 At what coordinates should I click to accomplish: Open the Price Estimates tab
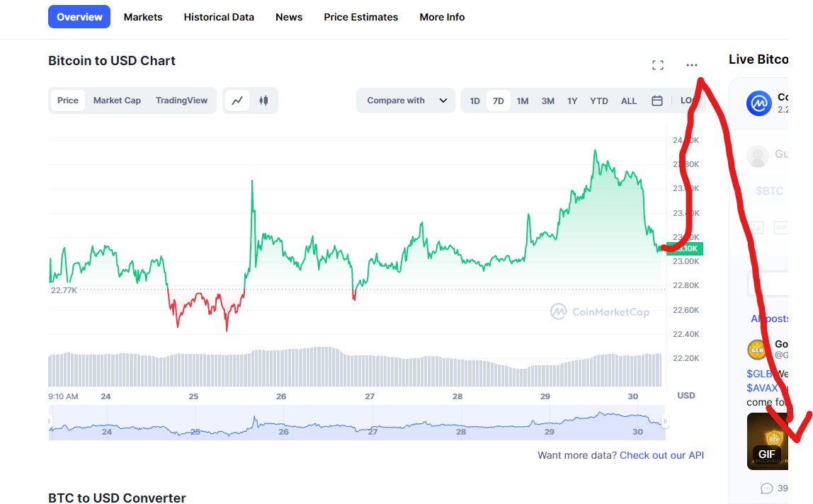pyautogui.click(x=361, y=17)
